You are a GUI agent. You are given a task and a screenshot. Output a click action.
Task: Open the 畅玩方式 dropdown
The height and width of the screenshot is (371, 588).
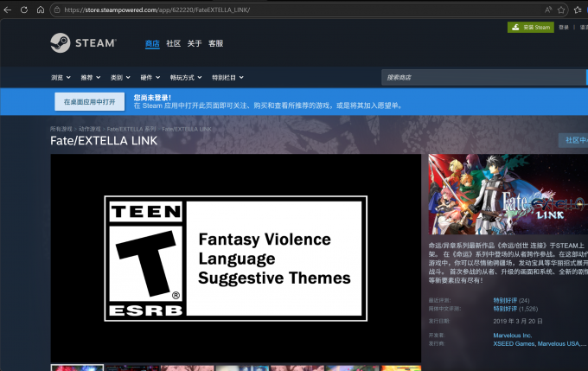[x=184, y=77]
